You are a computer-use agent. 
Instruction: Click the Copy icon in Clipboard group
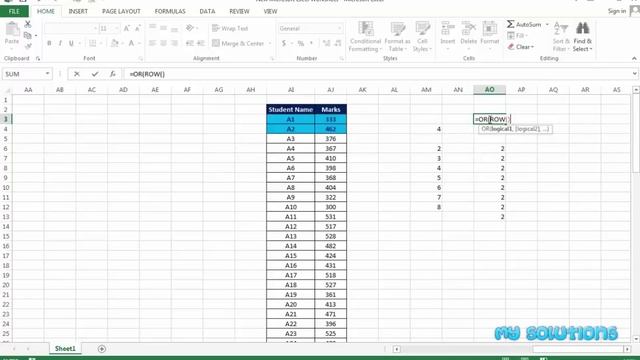[x=27, y=36]
